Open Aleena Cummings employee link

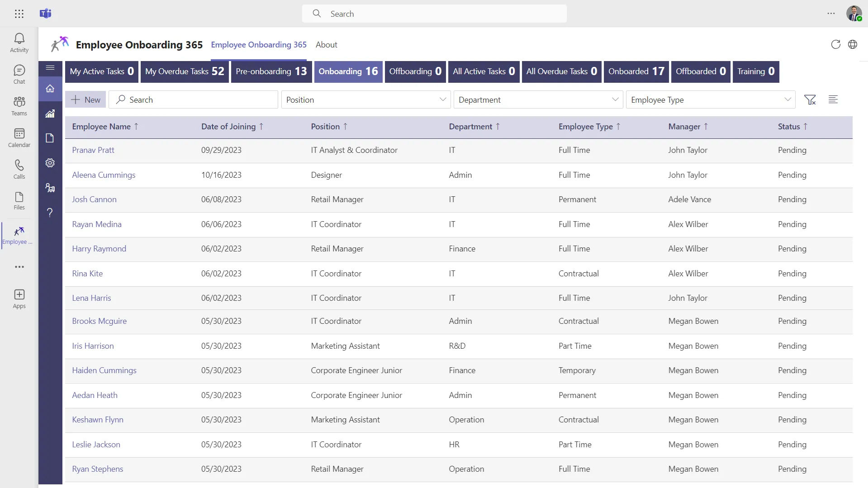coord(104,175)
